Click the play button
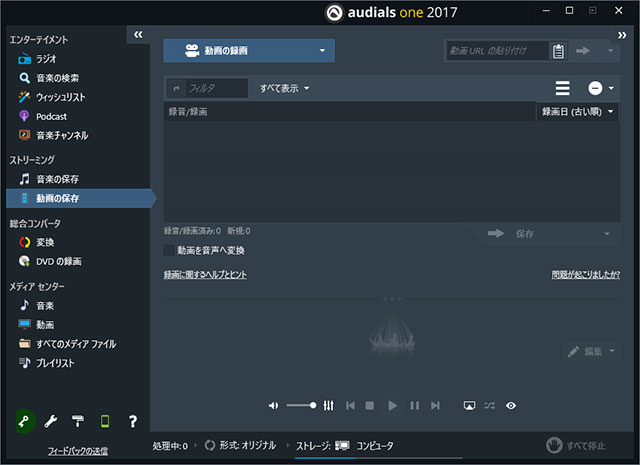Screen dimensions: 640x465 pos(392,405)
